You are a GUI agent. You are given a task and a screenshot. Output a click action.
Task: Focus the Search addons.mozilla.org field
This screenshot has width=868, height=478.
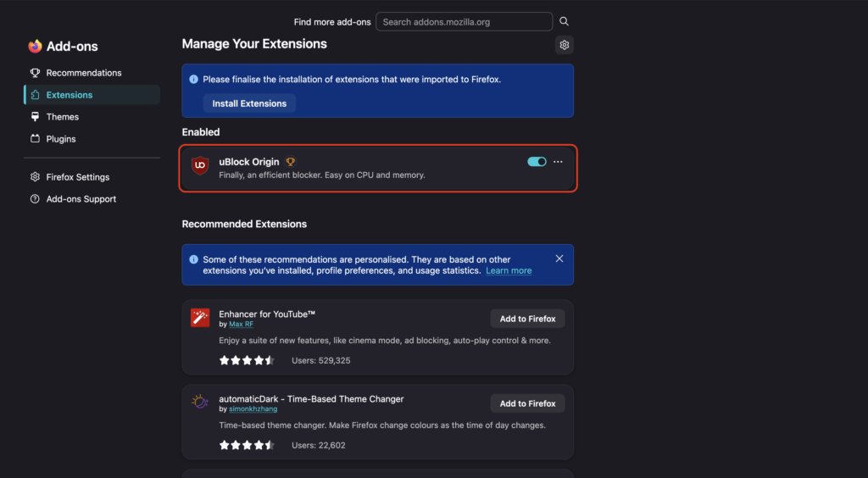pyautogui.click(x=464, y=21)
